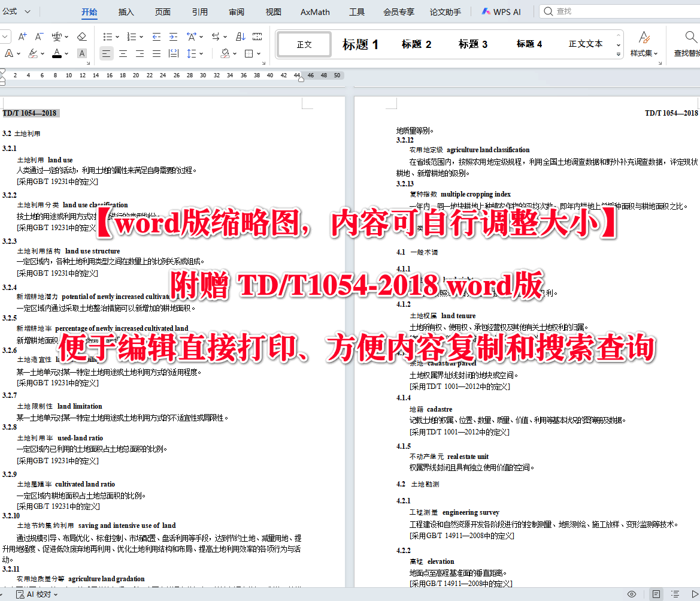Click the ruler right indent marker
700x601 pixels.
pos(301,80)
